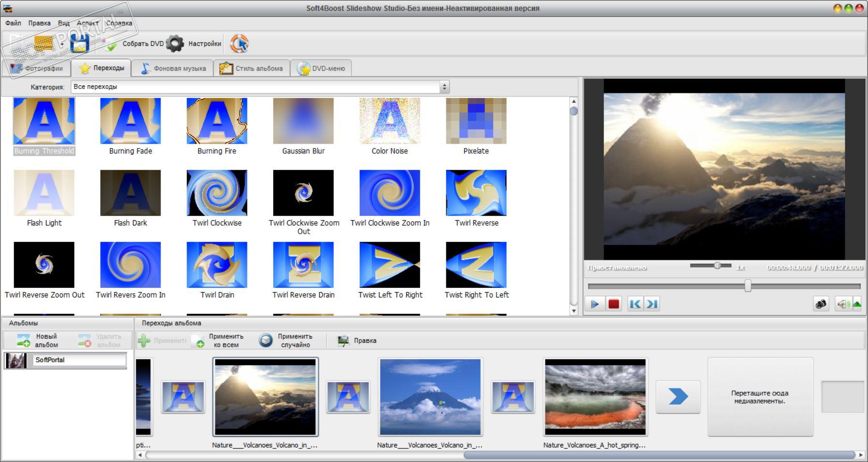Stop the preview playback
The height and width of the screenshot is (462, 868).
614,304
